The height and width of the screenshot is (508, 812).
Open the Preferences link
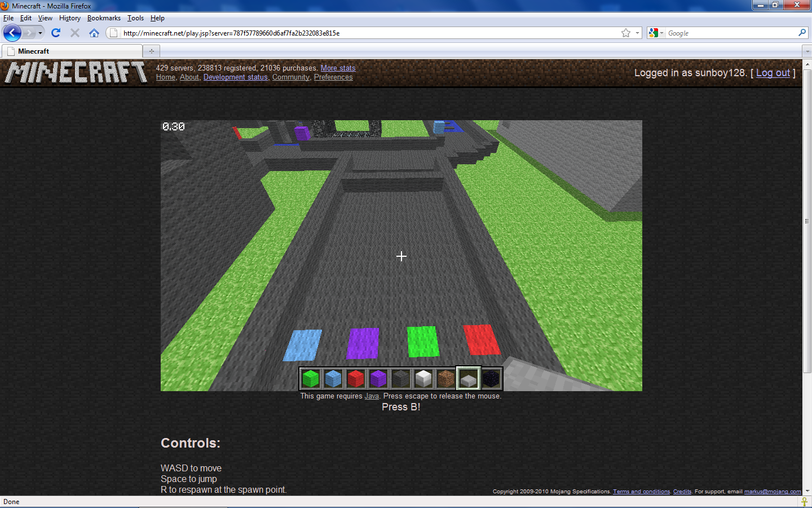tap(333, 77)
